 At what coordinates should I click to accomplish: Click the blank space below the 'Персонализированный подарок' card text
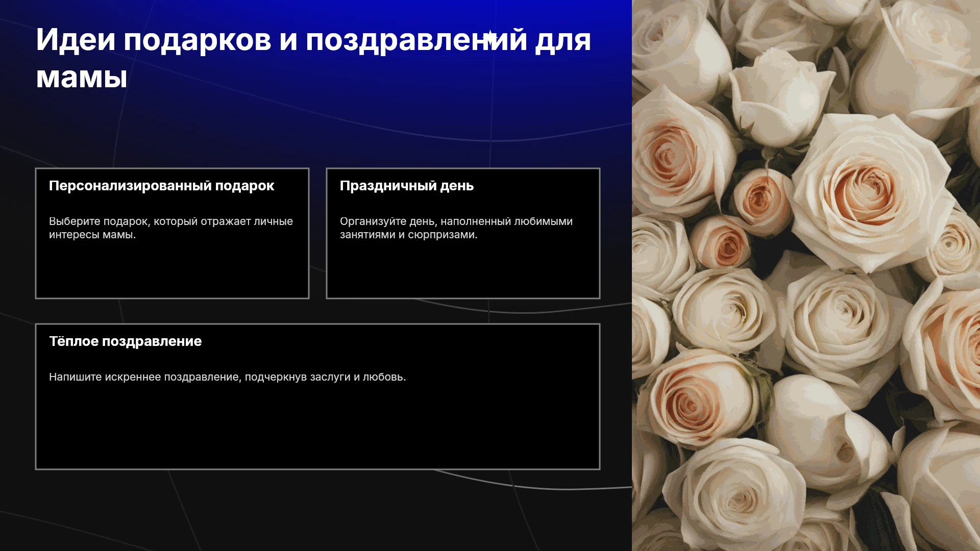point(172,269)
